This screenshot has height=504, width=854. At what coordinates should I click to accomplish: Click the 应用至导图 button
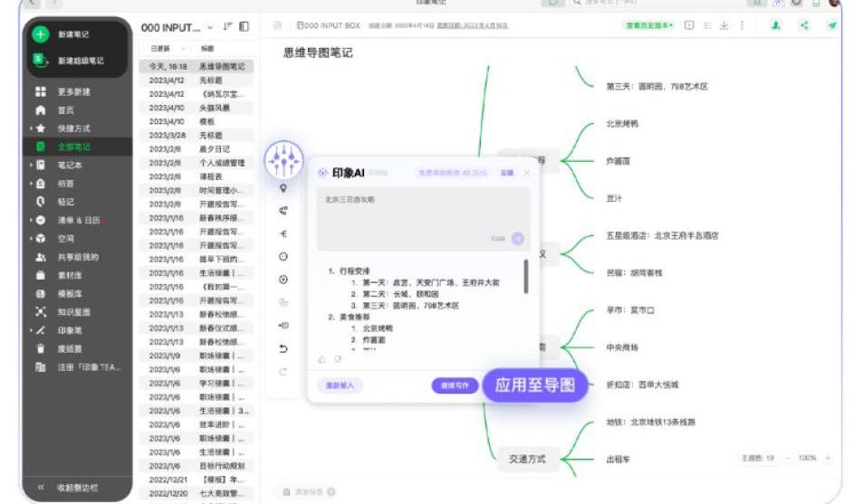[534, 385]
